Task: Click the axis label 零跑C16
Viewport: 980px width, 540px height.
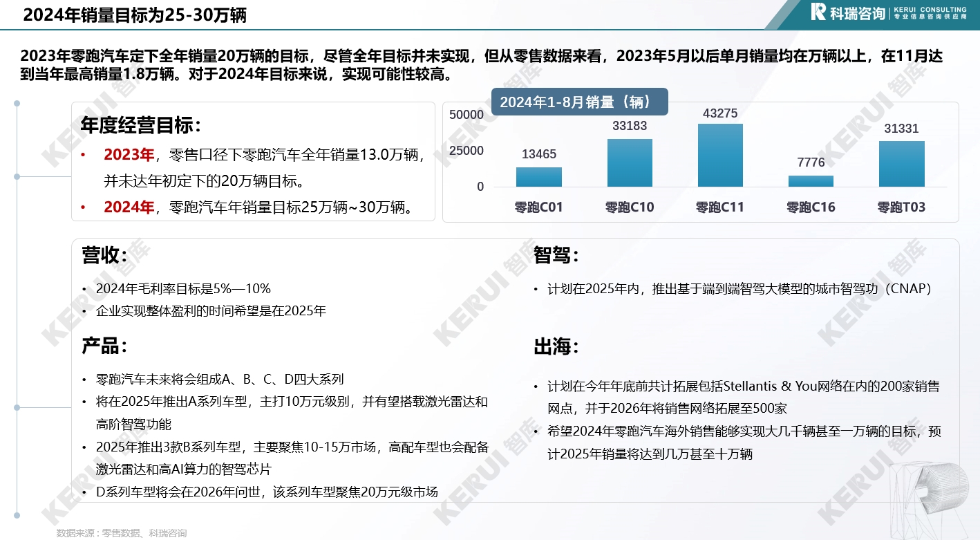Action: (x=811, y=207)
